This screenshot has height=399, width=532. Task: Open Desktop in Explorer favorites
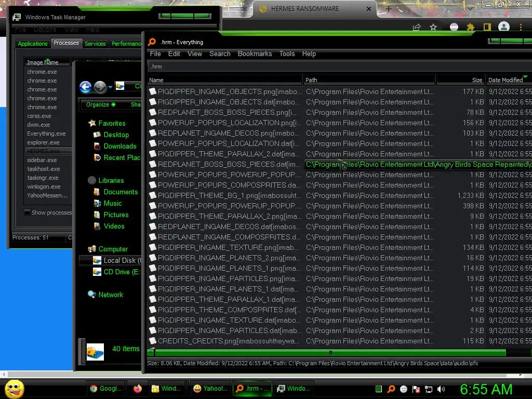(x=111, y=135)
